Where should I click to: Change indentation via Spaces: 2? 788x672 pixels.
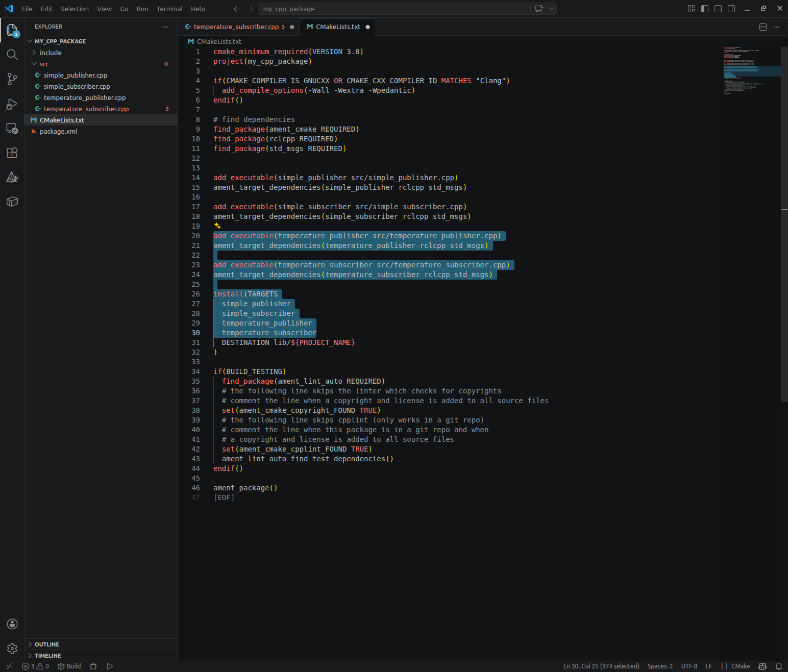point(660,666)
